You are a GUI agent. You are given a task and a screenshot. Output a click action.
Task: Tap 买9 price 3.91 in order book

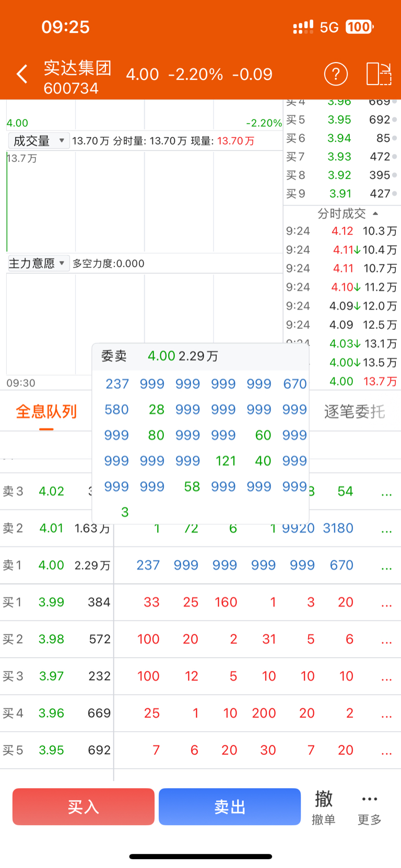click(340, 194)
